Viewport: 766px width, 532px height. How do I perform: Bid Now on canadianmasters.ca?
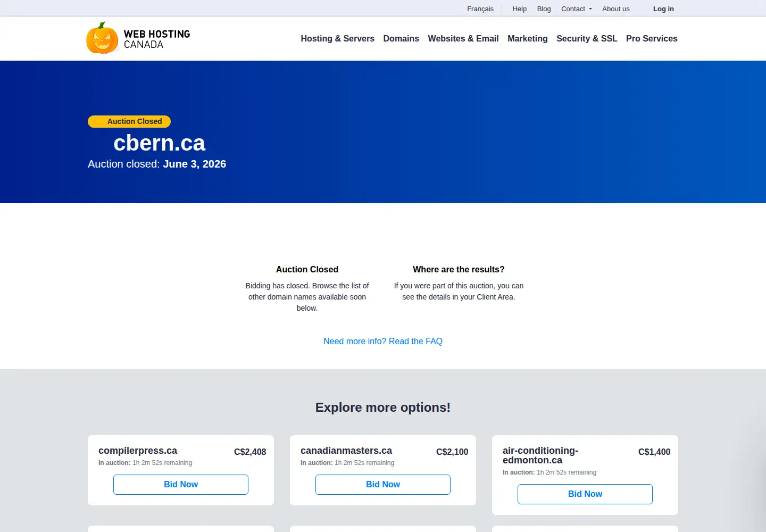383,485
